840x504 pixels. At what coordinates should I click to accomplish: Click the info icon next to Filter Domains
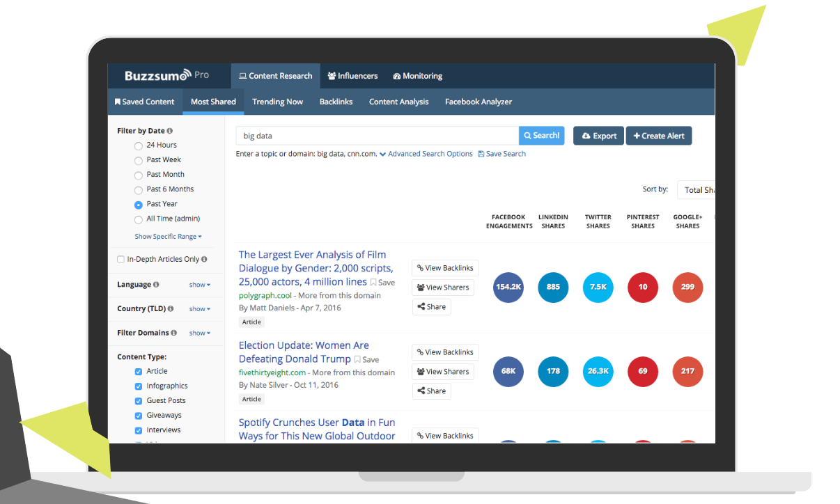[173, 333]
